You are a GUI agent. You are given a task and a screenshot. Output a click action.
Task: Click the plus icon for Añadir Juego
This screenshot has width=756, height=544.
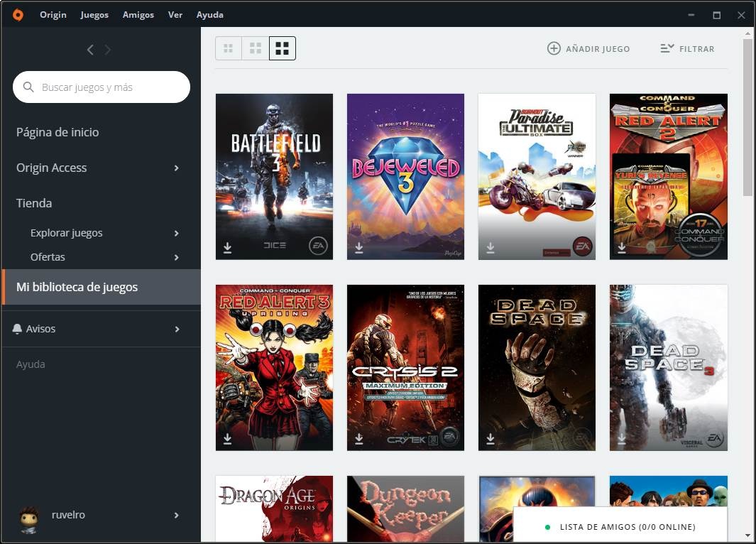(x=554, y=48)
